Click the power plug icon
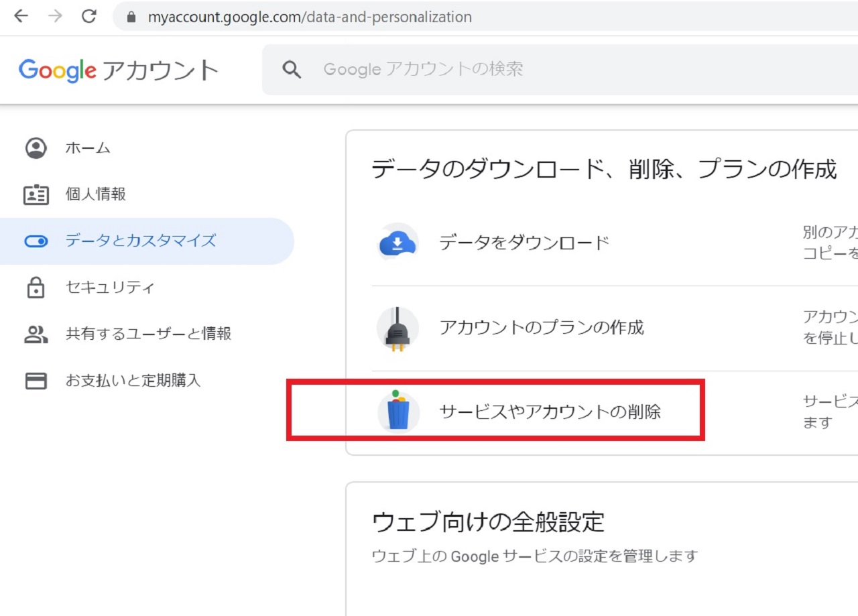This screenshot has height=616, width=858. (397, 328)
